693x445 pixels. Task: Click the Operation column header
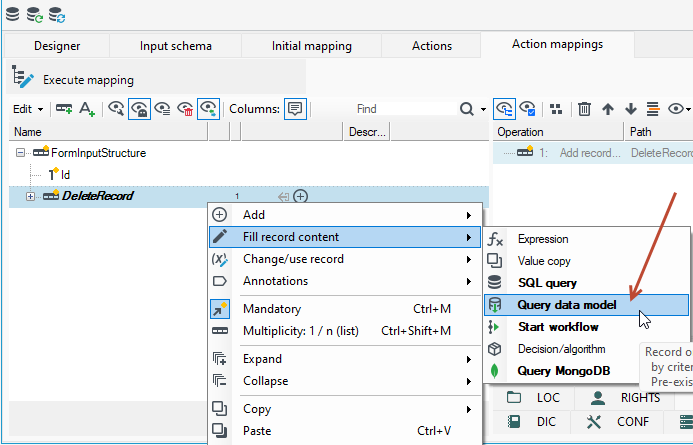point(559,132)
